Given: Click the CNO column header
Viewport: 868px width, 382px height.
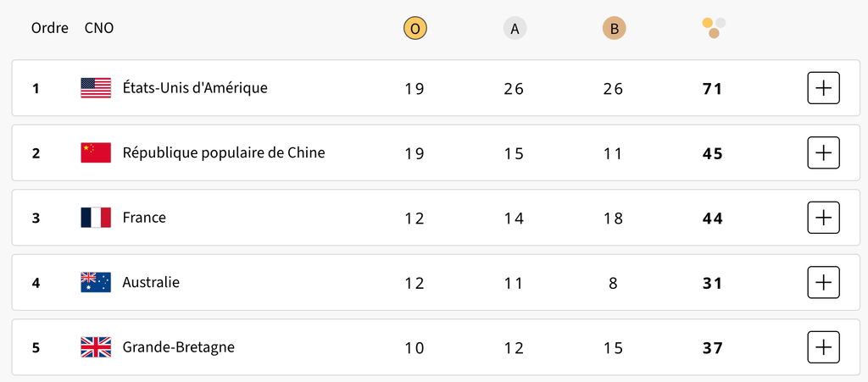Looking at the screenshot, I should 99,28.
